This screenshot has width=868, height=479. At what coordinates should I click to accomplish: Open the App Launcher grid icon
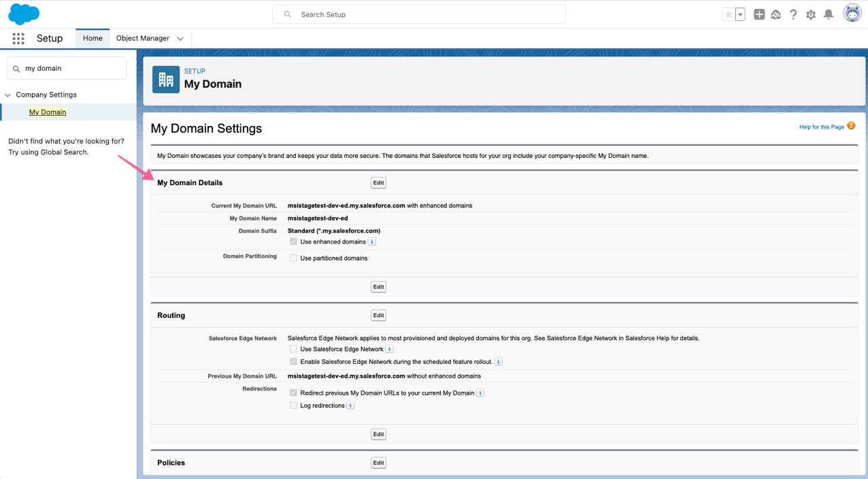pos(18,38)
